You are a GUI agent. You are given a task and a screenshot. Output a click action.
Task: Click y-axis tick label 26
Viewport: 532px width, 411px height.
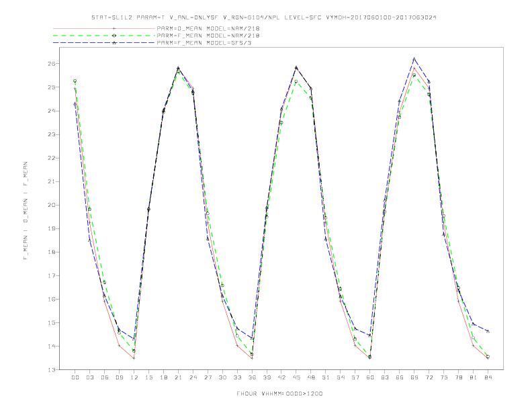pos(52,64)
